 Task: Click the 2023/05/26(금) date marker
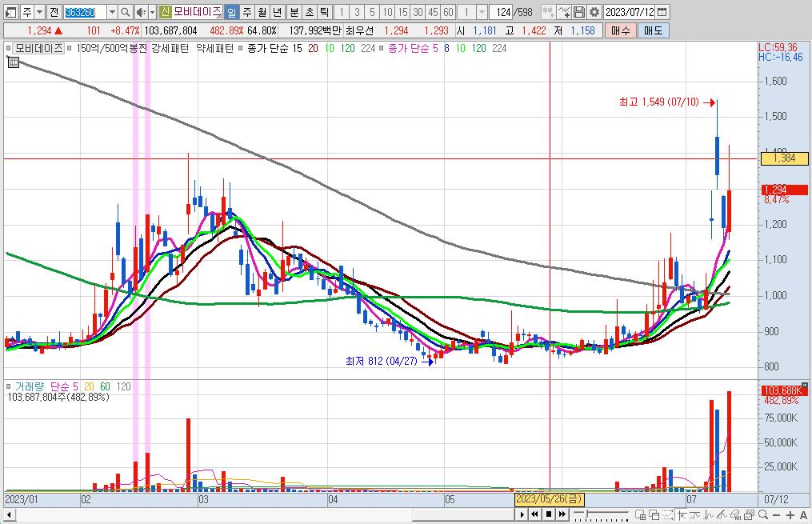coord(549,499)
